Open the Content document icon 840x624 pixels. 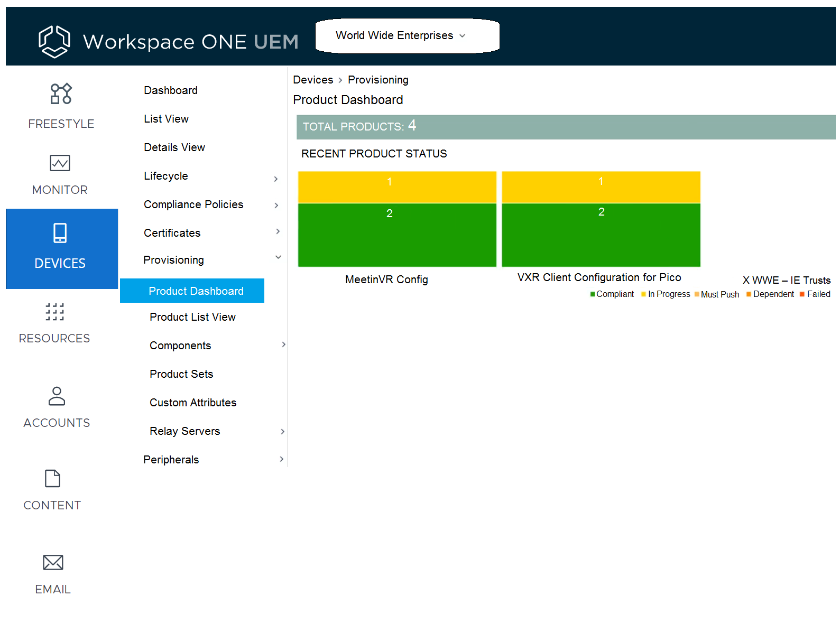(52, 478)
